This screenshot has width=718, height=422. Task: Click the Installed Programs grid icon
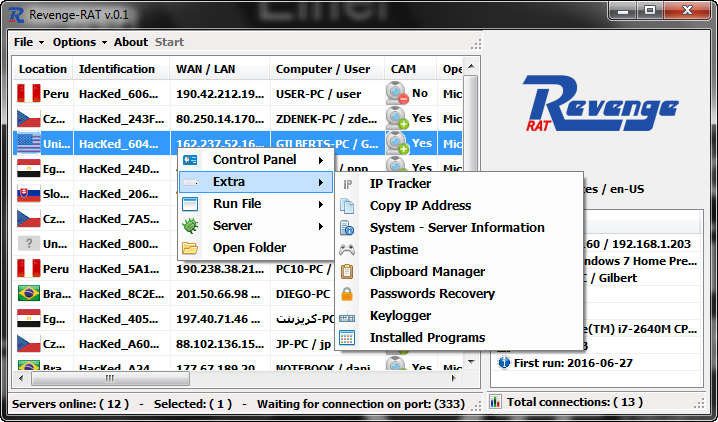[347, 338]
